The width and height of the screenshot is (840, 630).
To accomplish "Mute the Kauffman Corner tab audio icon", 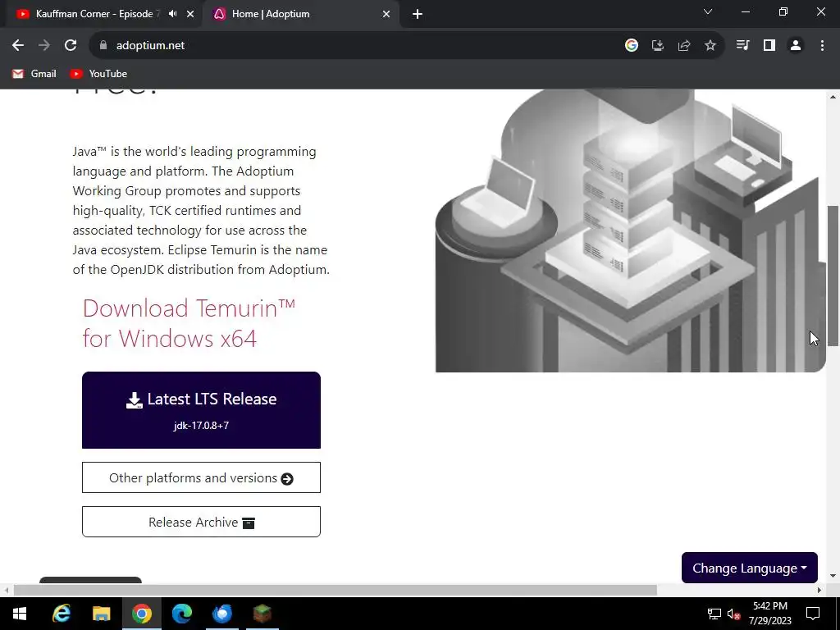I will (172, 14).
